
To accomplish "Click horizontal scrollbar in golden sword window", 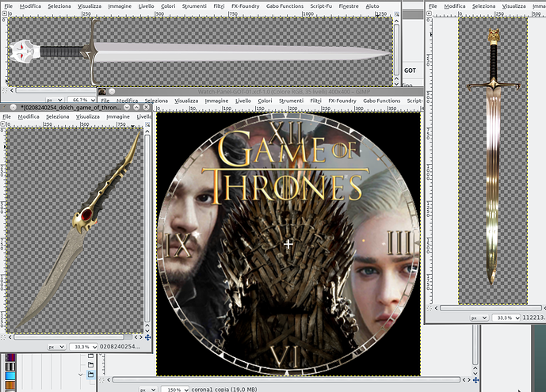I will (491, 308).
